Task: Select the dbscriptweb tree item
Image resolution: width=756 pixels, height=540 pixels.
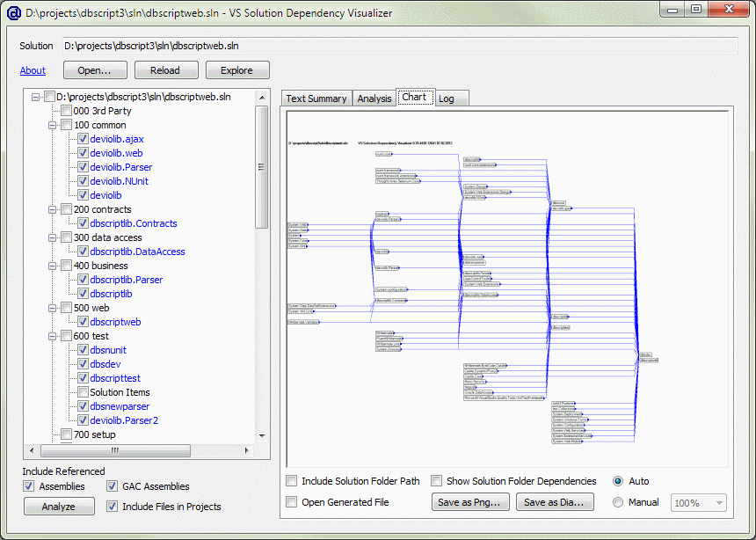Action: pyautogui.click(x=116, y=322)
